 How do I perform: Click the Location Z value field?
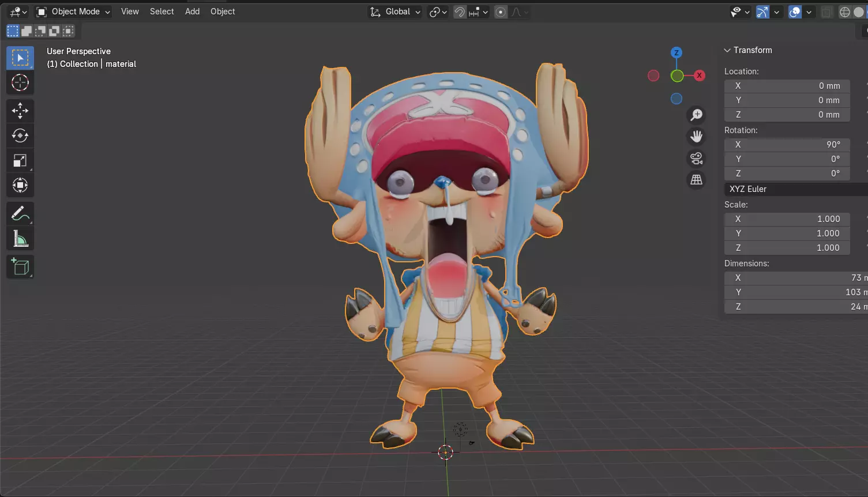pyautogui.click(x=787, y=115)
